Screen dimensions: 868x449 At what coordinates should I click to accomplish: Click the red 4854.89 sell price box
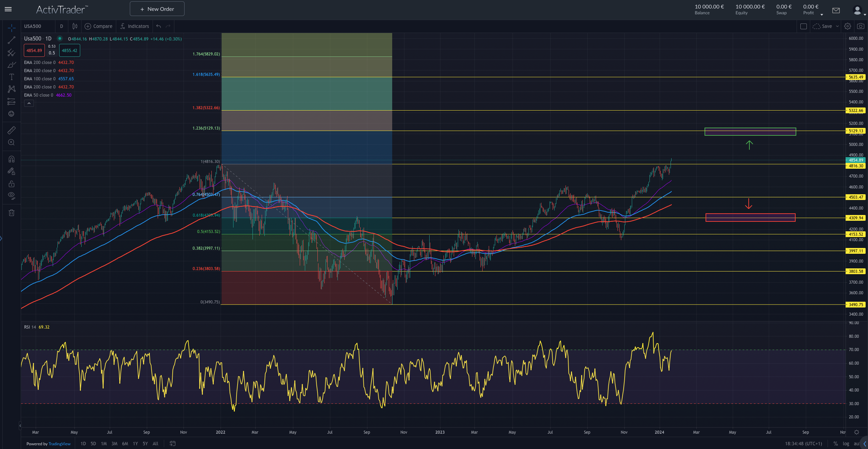[x=34, y=51]
